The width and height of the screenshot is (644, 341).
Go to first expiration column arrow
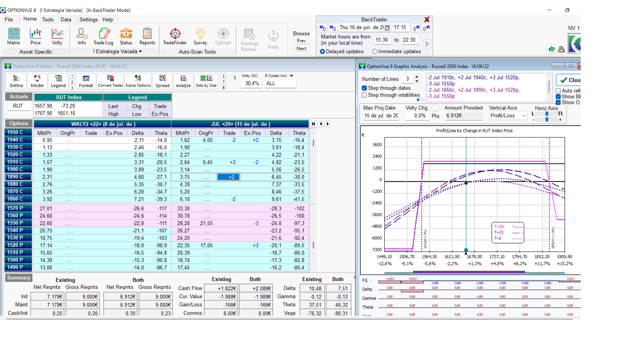pos(313,124)
